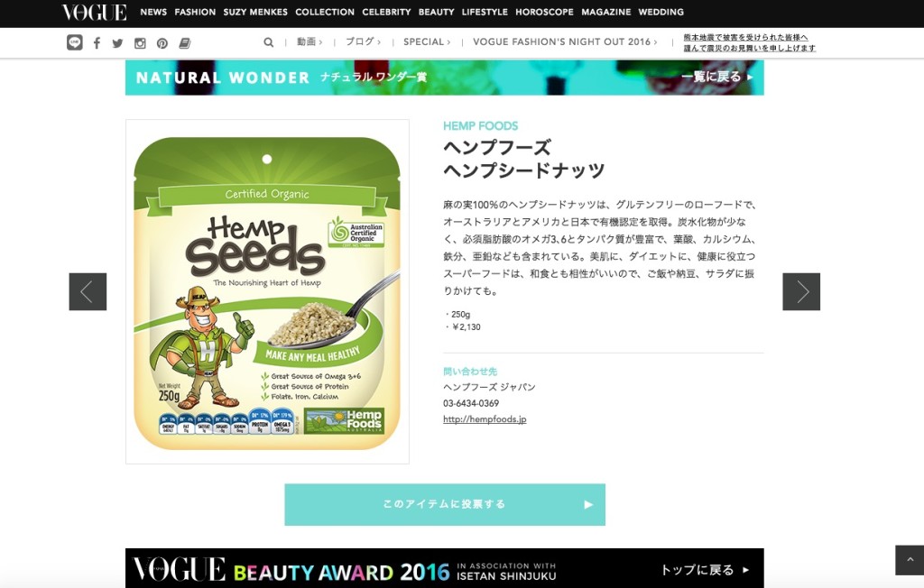The height and width of the screenshot is (588, 924).
Task: Open the Pinterest icon
Action: coord(162,43)
